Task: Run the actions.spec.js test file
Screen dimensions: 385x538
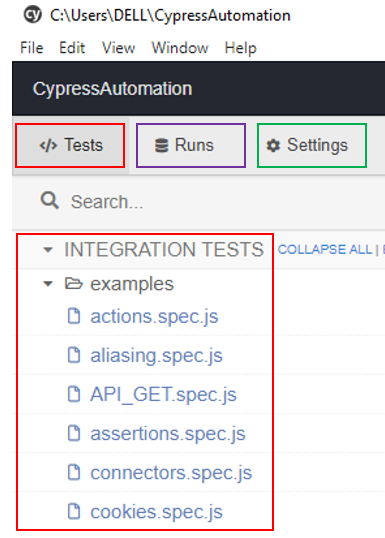Action: pyautogui.click(x=154, y=317)
